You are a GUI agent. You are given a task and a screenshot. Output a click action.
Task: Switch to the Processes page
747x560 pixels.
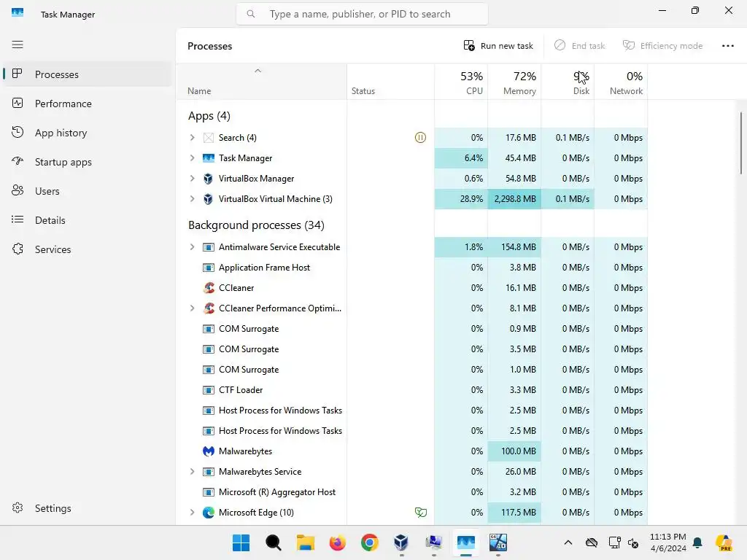tap(88, 74)
